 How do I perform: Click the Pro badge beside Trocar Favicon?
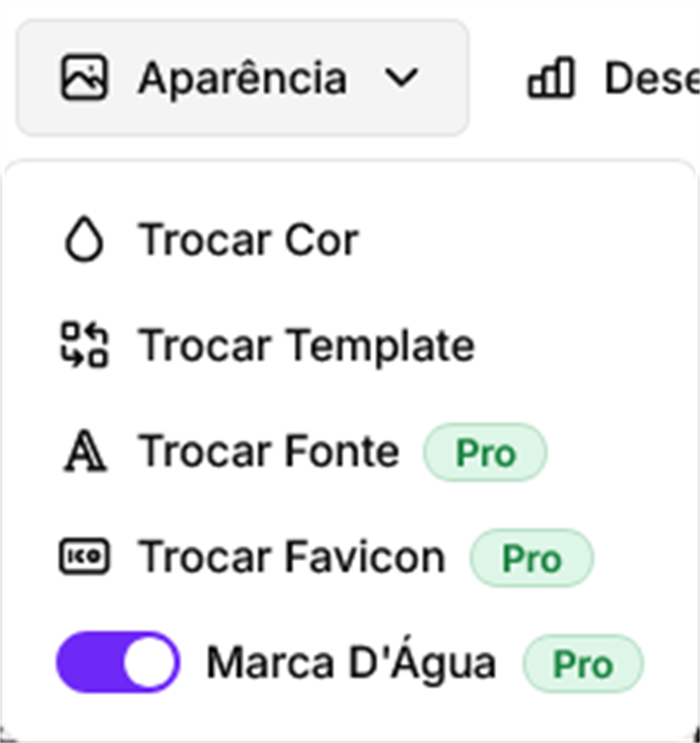click(x=532, y=558)
